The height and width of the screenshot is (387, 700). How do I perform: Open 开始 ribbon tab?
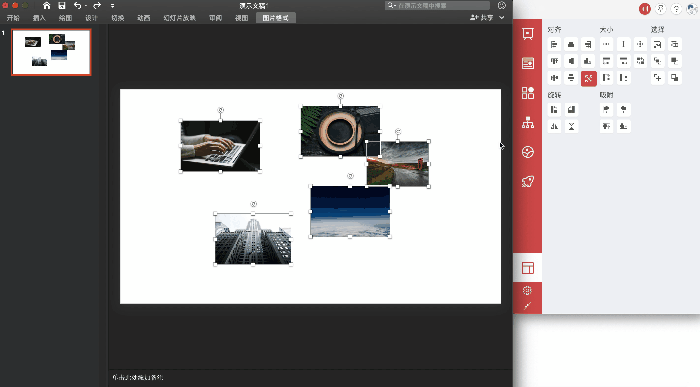pos(13,18)
